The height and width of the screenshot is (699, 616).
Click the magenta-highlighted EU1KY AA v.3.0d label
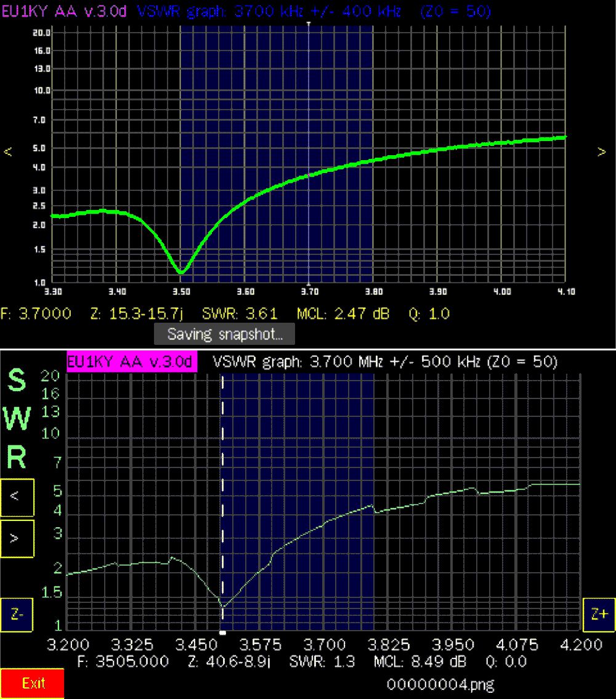click(131, 361)
